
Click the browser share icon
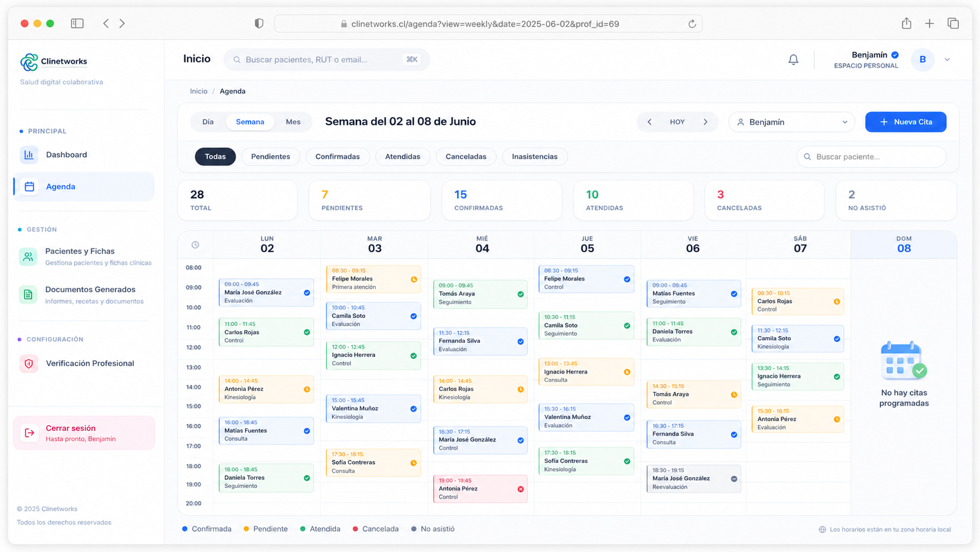click(907, 23)
